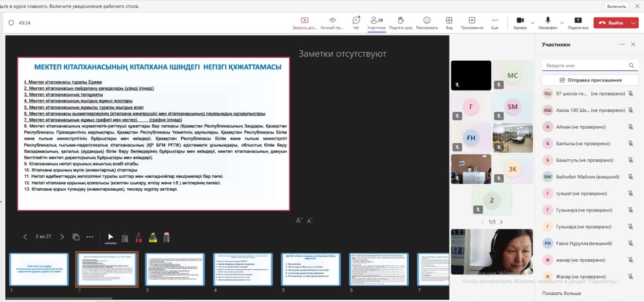Toggle mute for participant Айман
This screenshot has height=302, width=644.
(630, 127)
